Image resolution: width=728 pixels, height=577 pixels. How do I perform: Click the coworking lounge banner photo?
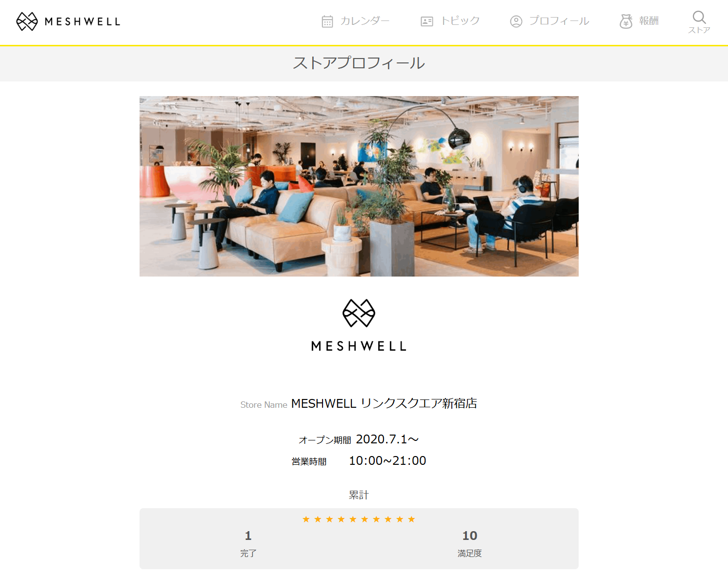tap(359, 186)
